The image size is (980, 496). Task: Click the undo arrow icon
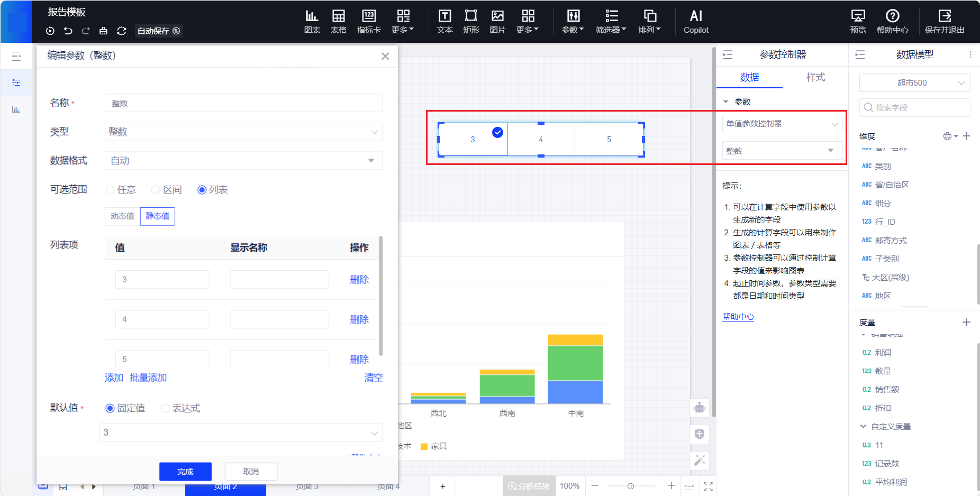point(68,31)
